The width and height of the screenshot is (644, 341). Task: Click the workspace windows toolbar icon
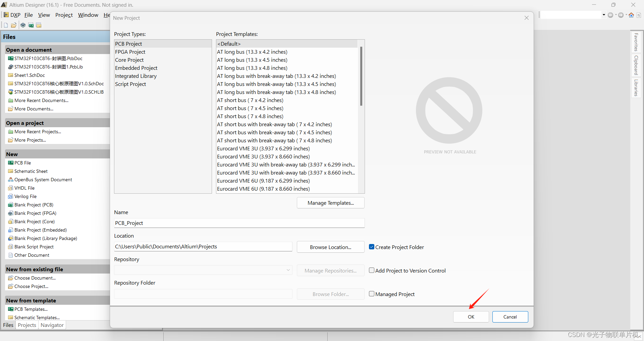point(39,25)
